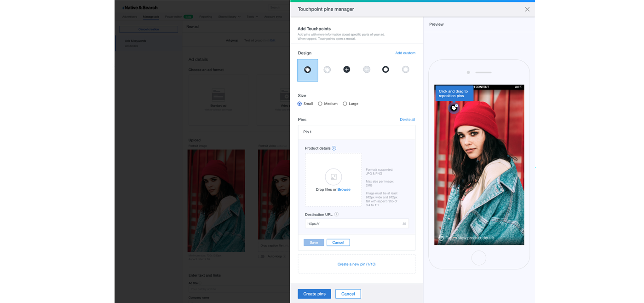This screenshot has height=303, width=644.
Task: Open the Account sync tab
Action: coord(273,17)
